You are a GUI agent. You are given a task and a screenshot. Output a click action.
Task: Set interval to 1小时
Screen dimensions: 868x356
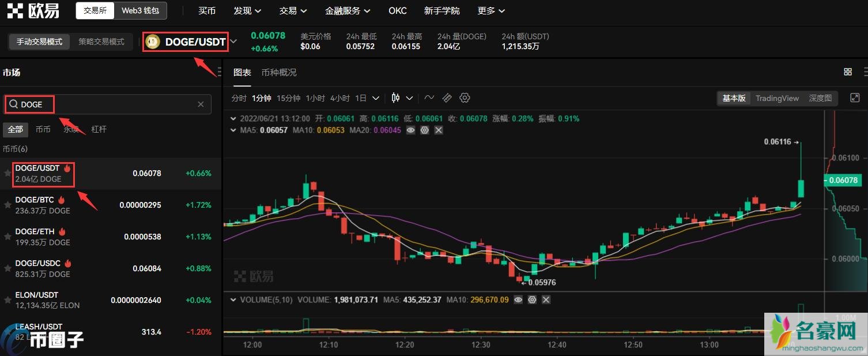[x=315, y=98]
